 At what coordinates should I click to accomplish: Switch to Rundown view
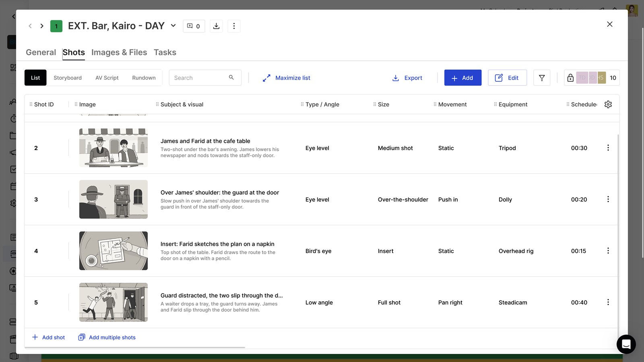click(144, 78)
